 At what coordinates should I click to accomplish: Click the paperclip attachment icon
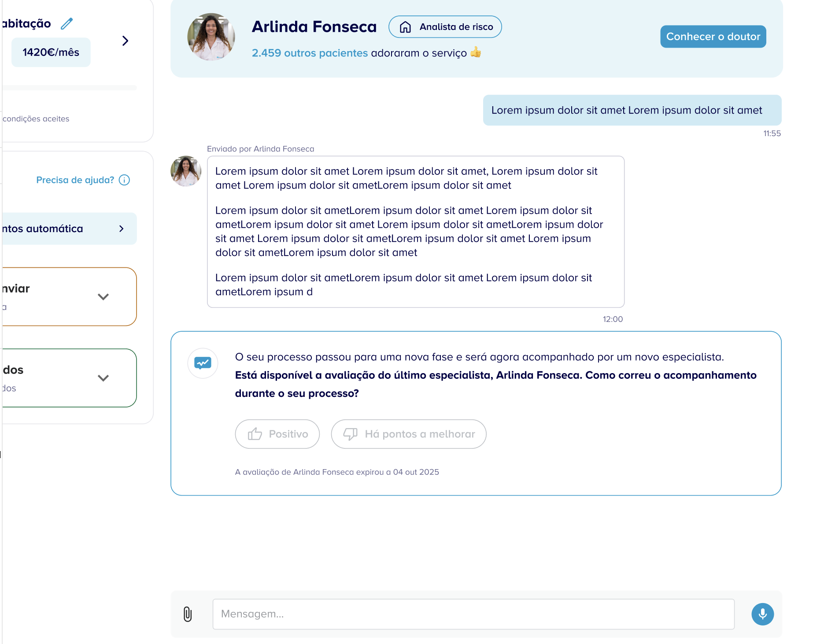188,614
